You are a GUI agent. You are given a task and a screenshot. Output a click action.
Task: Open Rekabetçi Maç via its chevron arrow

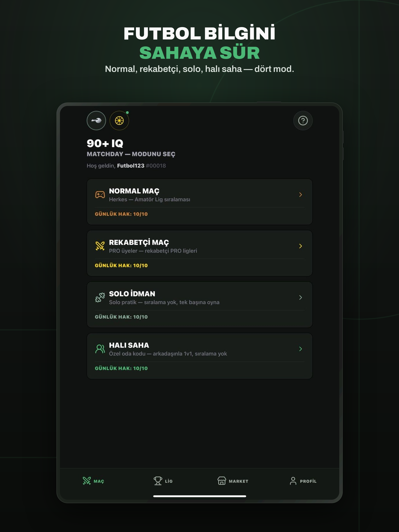[x=300, y=246]
